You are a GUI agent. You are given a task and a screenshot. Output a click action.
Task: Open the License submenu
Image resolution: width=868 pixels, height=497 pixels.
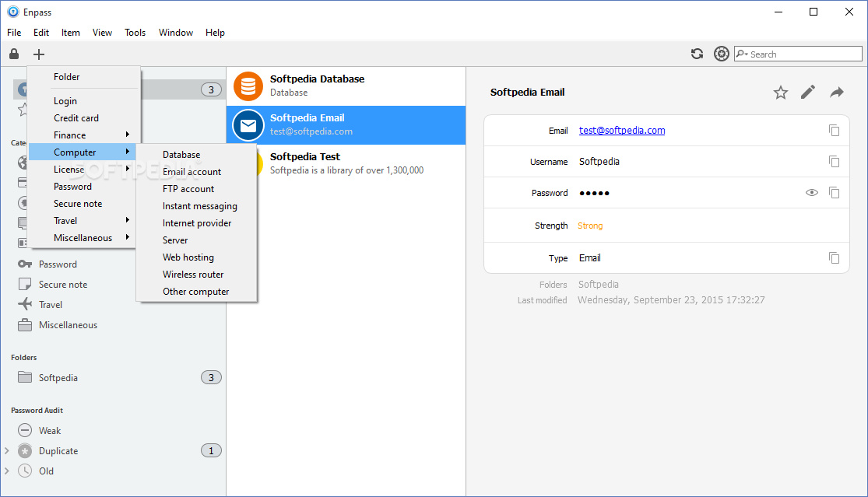coord(83,170)
